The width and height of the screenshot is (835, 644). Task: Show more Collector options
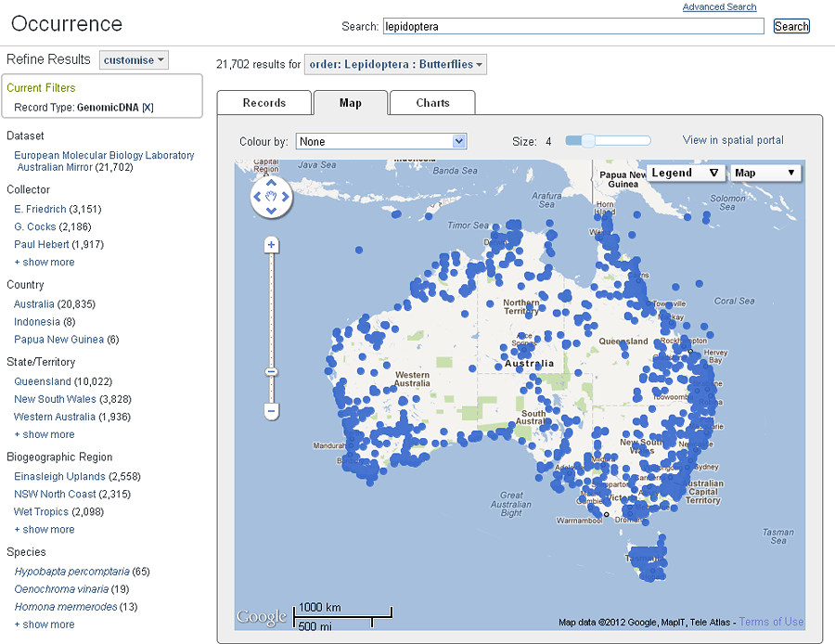coord(45,263)
